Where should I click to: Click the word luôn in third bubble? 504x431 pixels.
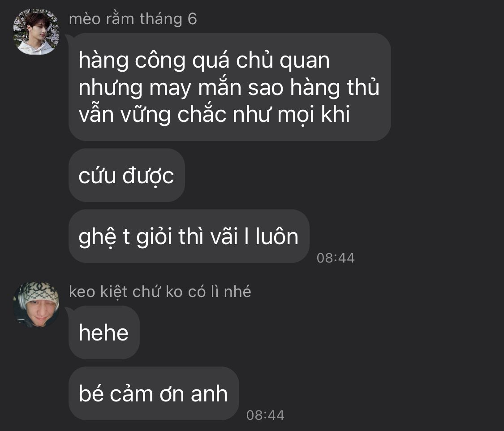pos(277,237)
